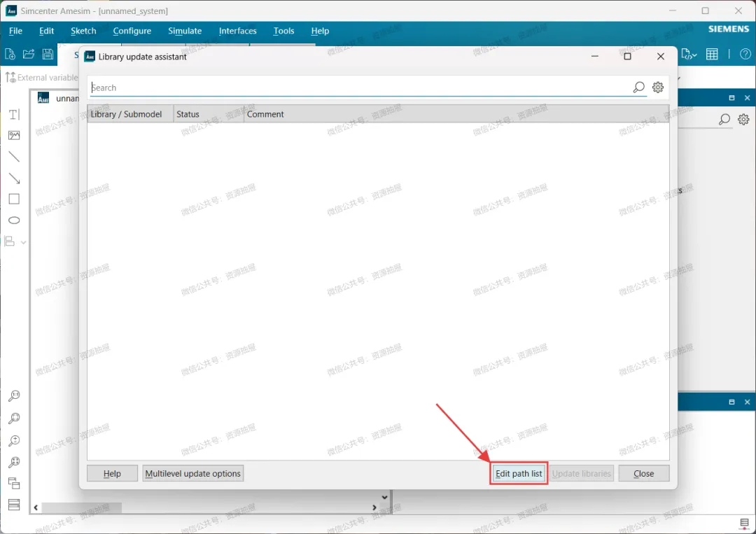
Task: Click the sketch horizontal scrollbar left arrow
Action: click(36, 507)
